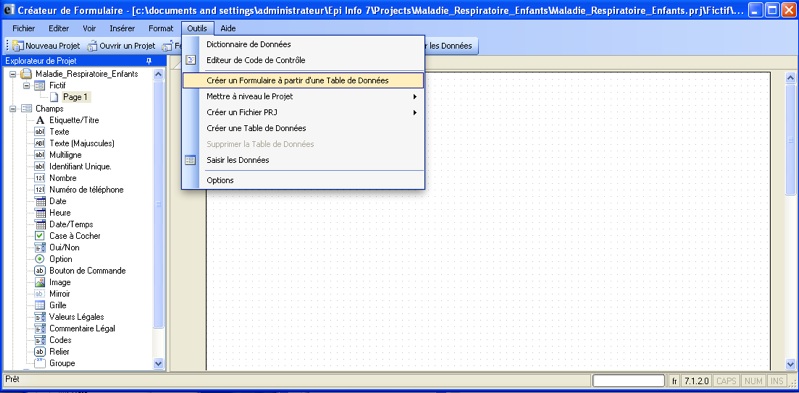
Task: Collapse the Champs node
Action: point(13,109)
